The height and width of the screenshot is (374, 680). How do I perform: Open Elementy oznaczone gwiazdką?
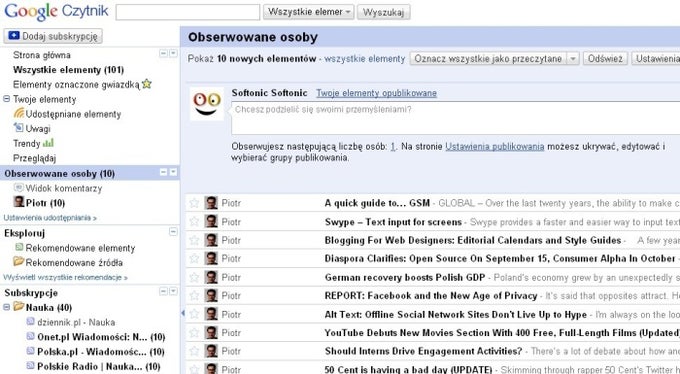click(x=76, y=85)
